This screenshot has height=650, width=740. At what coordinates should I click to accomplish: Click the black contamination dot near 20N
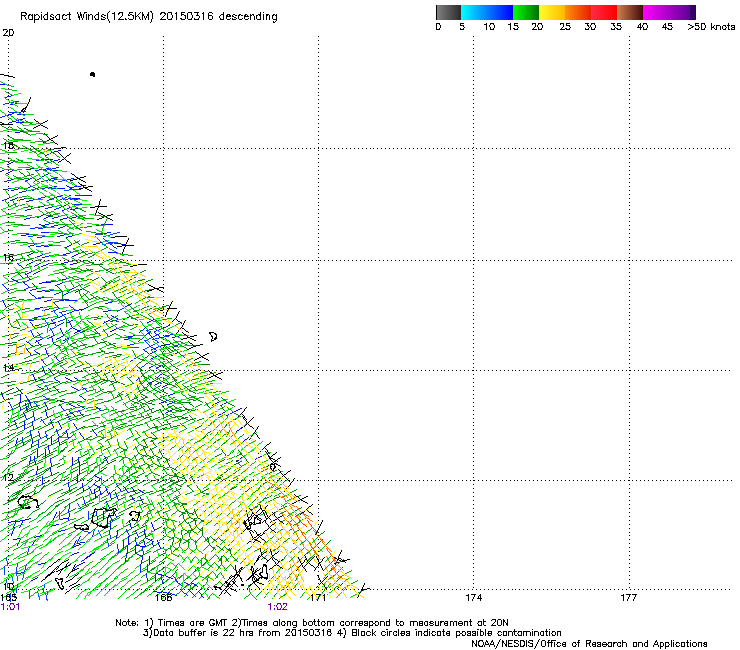pyautogui.click(x=92, y=74)
